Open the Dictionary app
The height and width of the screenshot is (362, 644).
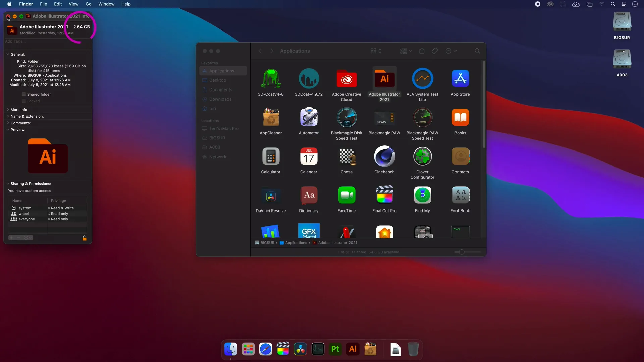(309, 195)
